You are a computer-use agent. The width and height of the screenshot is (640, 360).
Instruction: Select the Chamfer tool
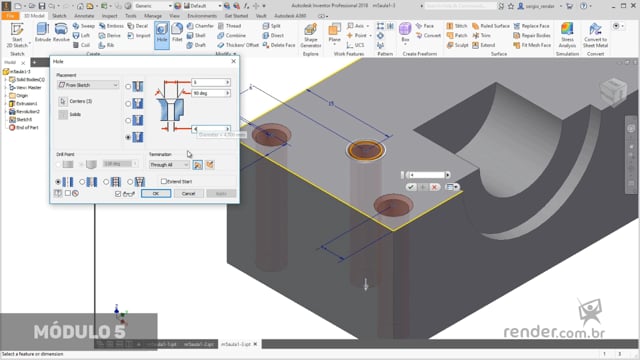200,26
